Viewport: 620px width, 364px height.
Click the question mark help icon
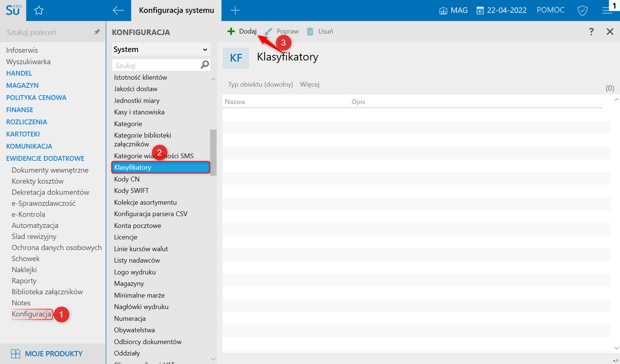point(591,32)
